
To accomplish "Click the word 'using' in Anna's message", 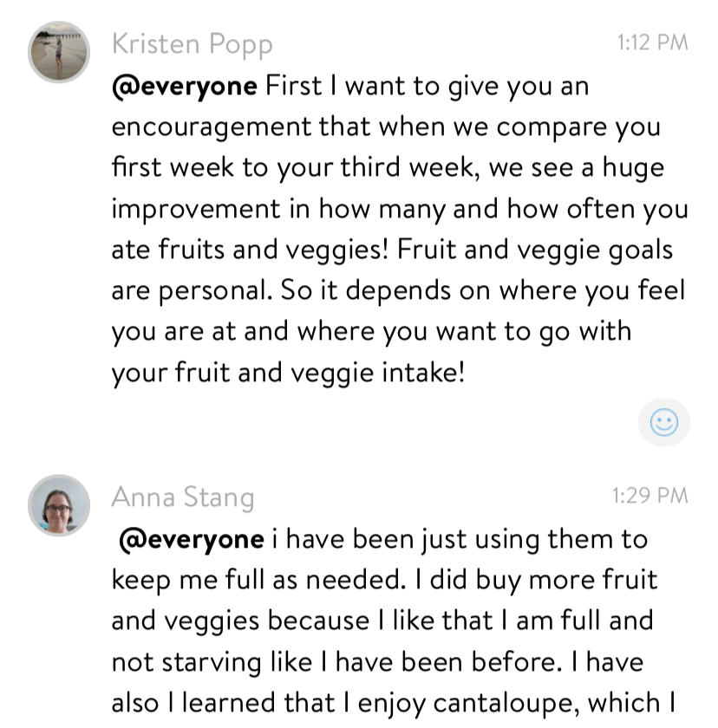I will click(501, 539).
